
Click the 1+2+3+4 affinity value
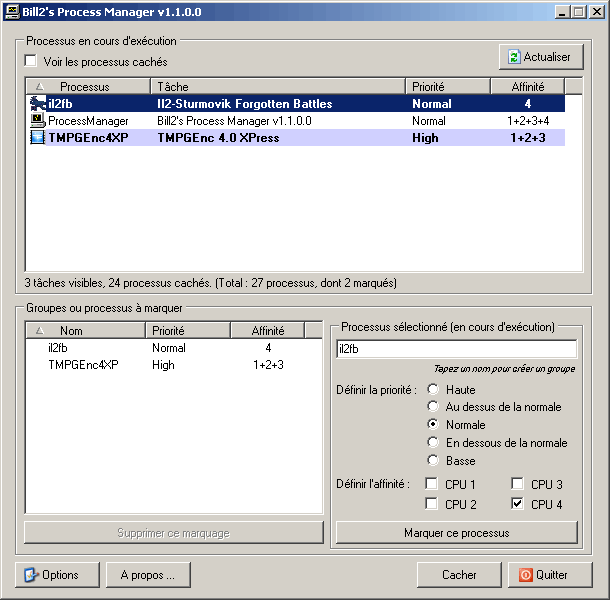(x=528, y=121)
